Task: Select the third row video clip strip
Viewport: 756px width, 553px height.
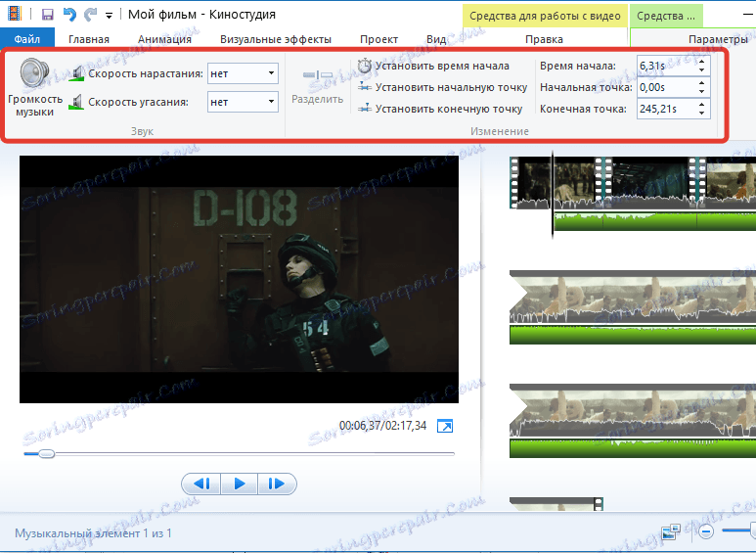Action: [x=633, y=411]
